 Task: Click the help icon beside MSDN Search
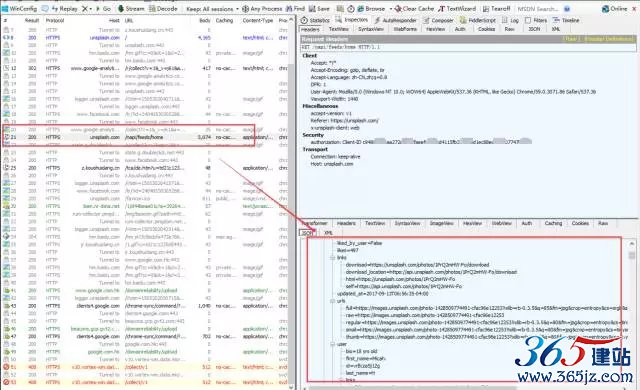567,9
